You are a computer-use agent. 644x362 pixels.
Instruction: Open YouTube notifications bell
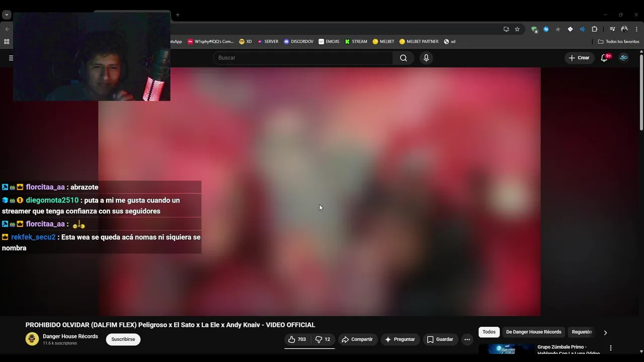click(x=604, y=58)
